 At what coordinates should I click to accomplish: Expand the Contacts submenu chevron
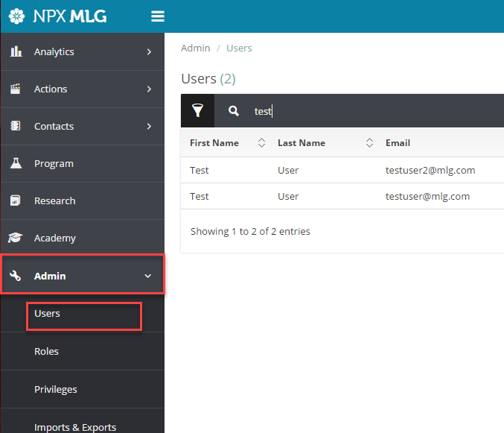point(149,126)
